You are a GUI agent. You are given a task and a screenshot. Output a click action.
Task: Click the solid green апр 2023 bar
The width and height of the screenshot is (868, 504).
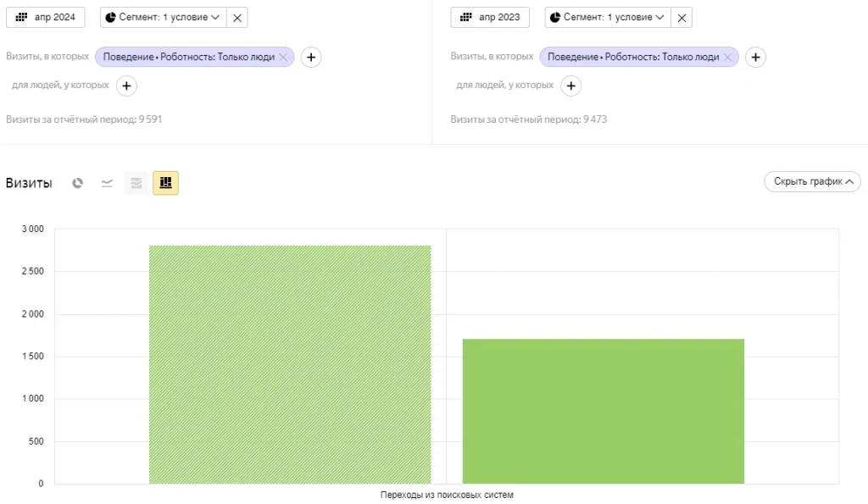604,411
